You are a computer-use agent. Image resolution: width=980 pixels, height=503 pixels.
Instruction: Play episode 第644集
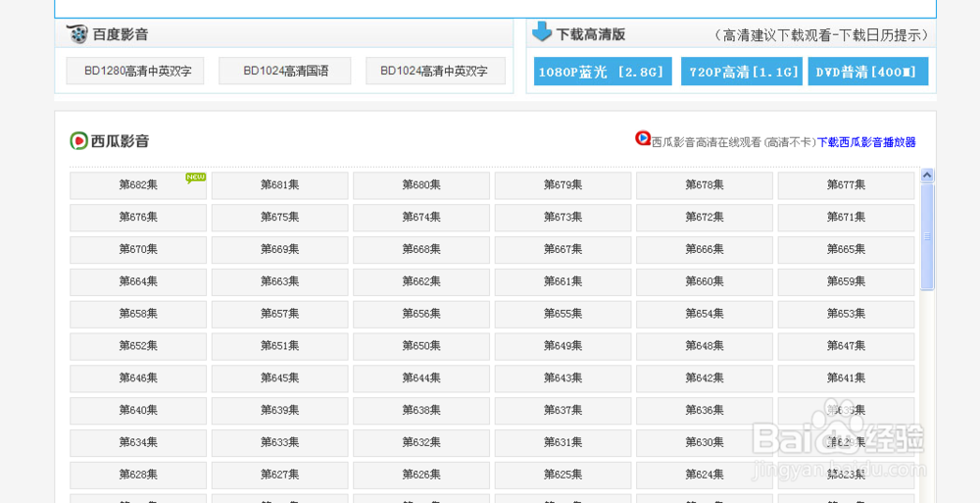(x=421, y=378)
